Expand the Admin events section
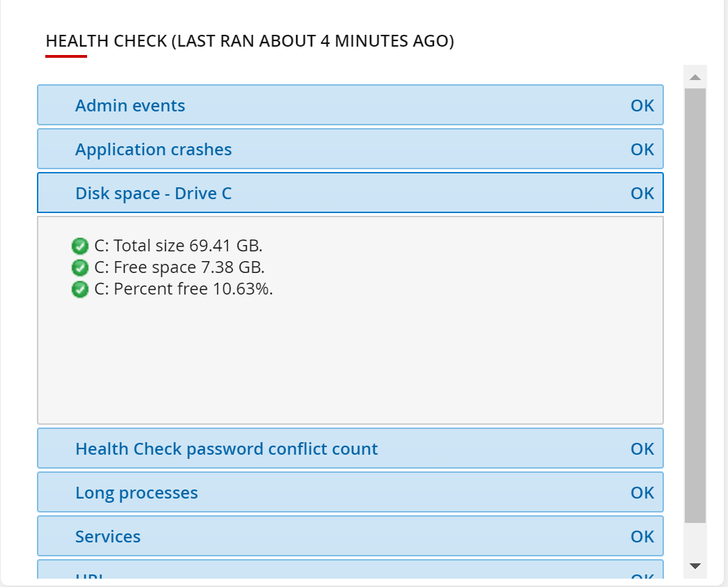This screenshot has height=587, width=728. click(x=130, y=106)
